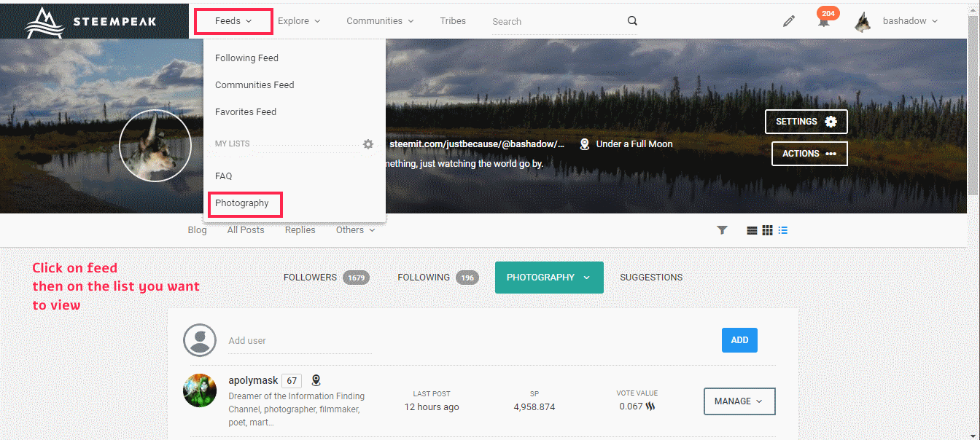Select Photography from the Feeds menu

(242, 203)
